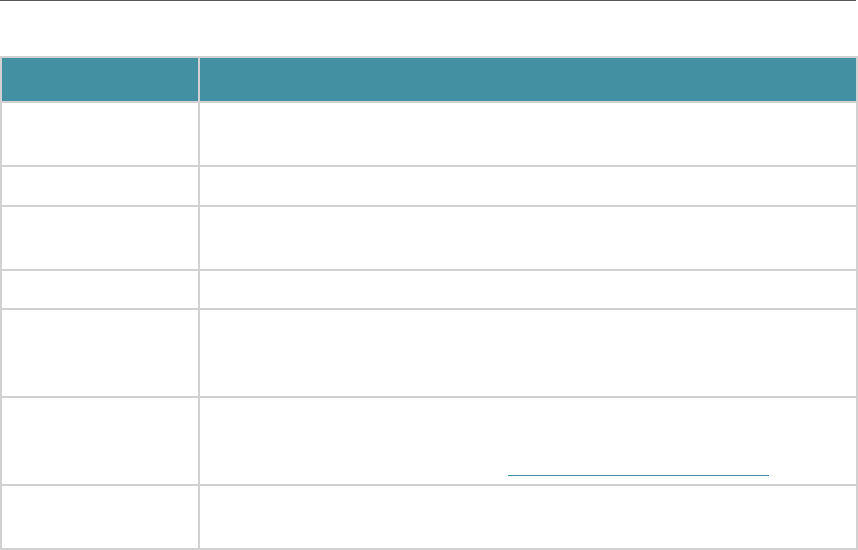Select the first row's left column cell
The height and width of the screenshot is (550, 858).
point(99,133)
